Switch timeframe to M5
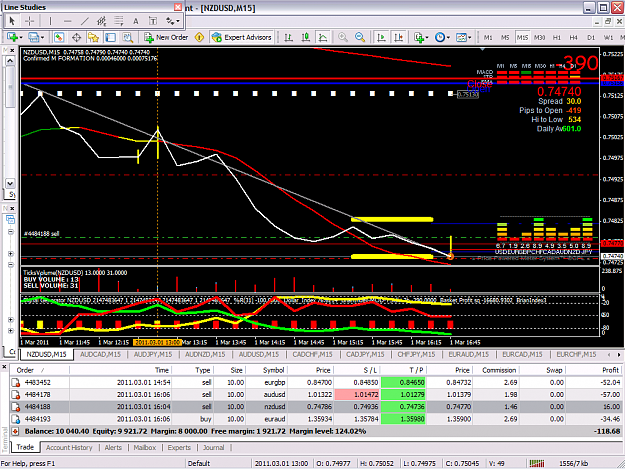 505,37
